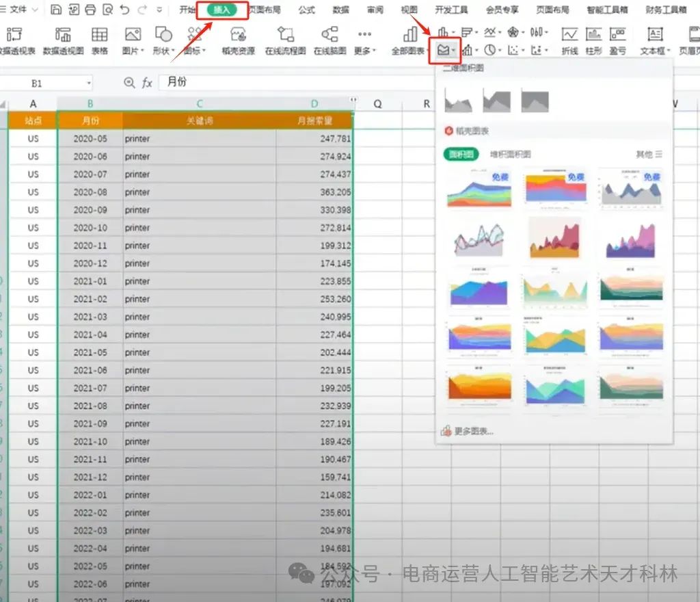Open the 全部图表 all charts gallery
700x602 pixels.
[x=409, y=41]
